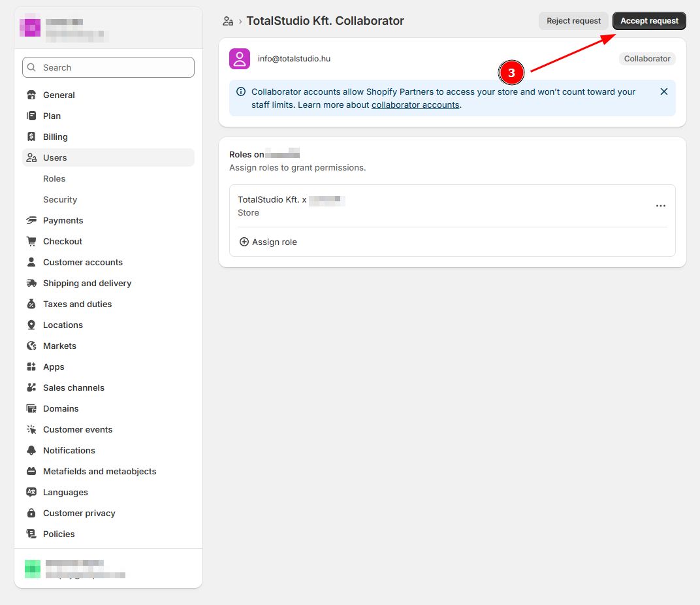
Task: Open the Roles submenu item
Action: 54,178
